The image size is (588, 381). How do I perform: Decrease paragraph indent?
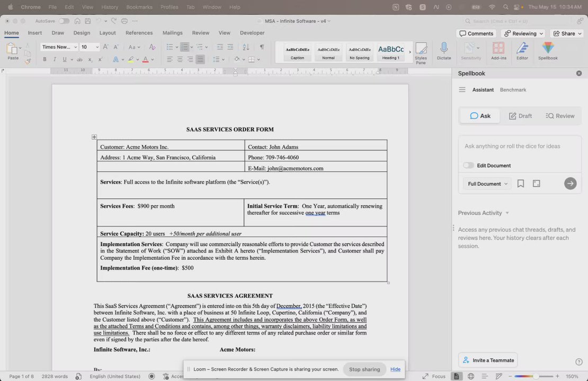pos(220,47)
